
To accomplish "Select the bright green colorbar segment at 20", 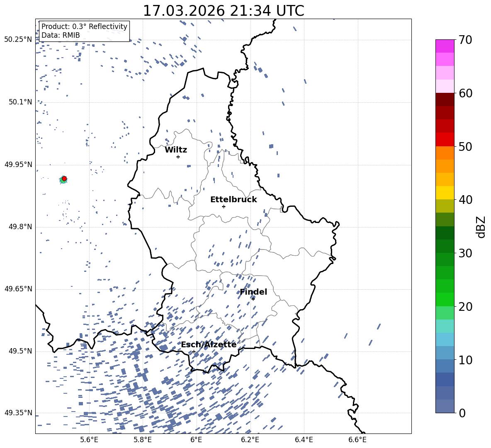I will coord(445,299).
